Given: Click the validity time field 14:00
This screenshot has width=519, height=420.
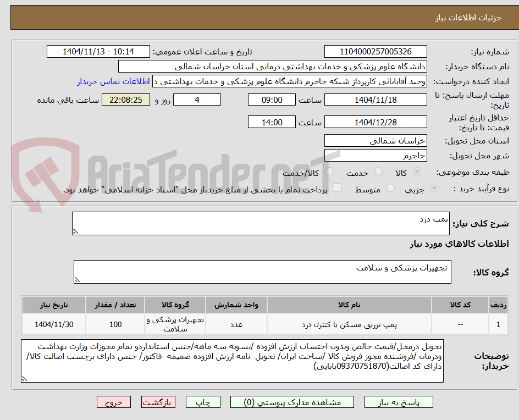Looking at the screenshot, I should 272,122.
